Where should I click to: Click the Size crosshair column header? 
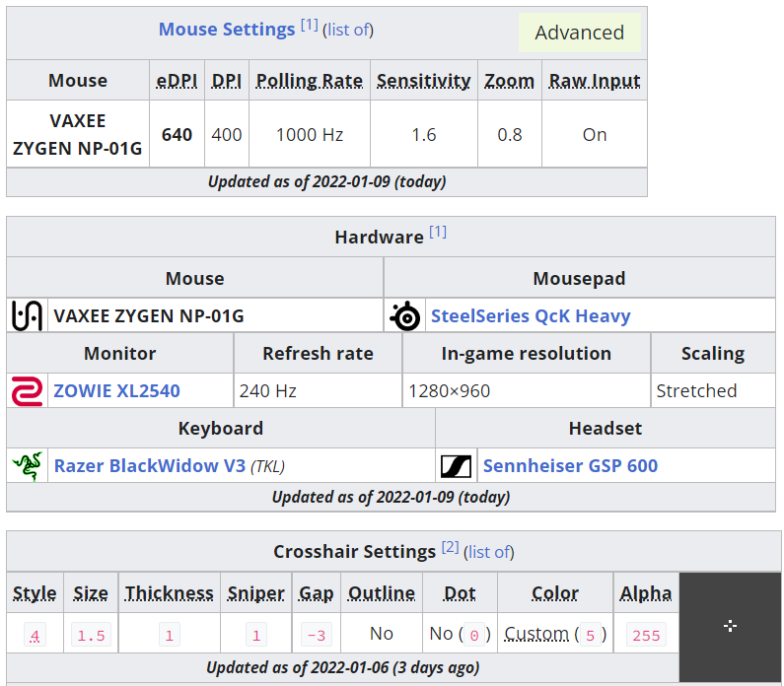click(x=91, y=593)
